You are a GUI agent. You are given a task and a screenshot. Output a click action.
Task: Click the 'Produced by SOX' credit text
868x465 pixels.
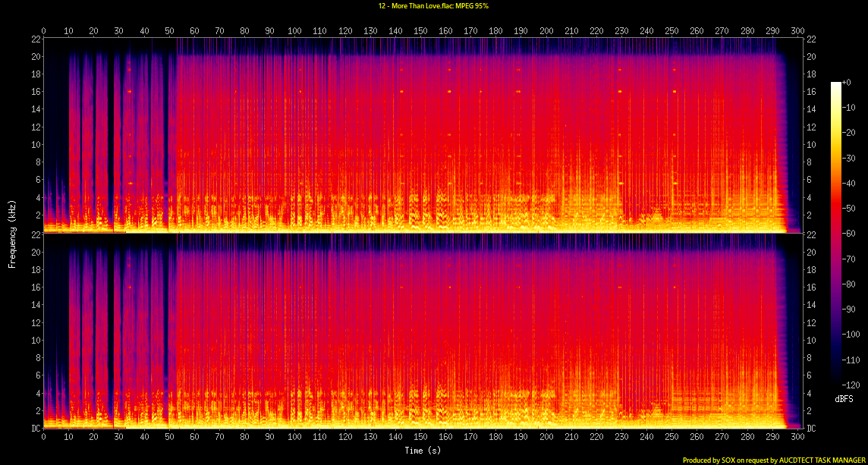(712, 460)
